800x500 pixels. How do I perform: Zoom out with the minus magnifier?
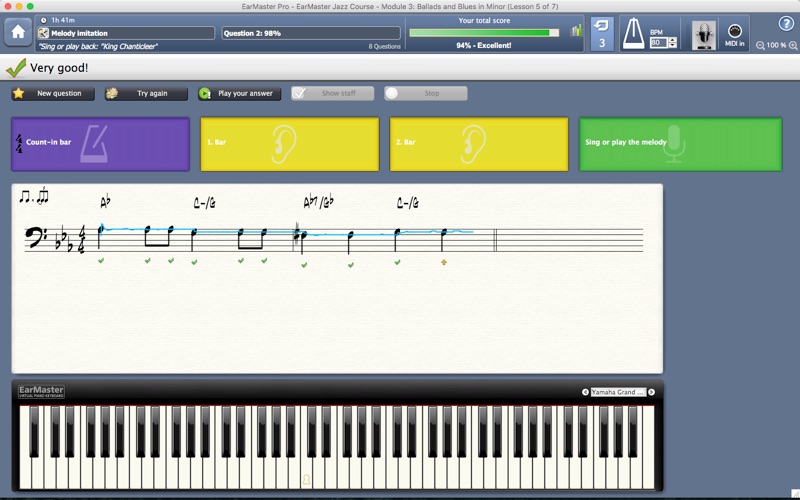point(760,45)
